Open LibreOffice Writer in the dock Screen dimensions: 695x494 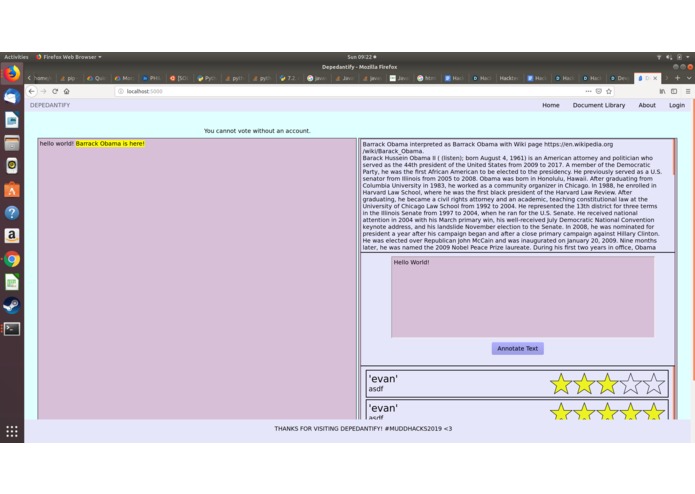pos(12,120)
